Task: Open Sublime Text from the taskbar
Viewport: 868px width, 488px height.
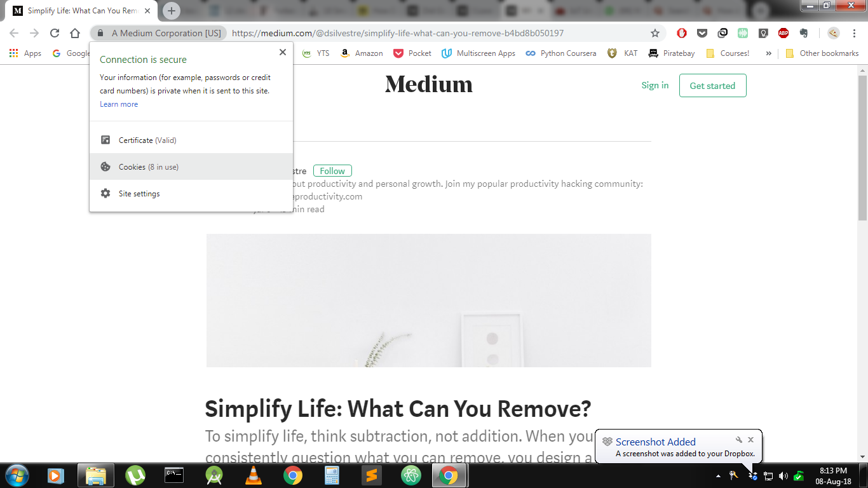Action: pos(371,475)
